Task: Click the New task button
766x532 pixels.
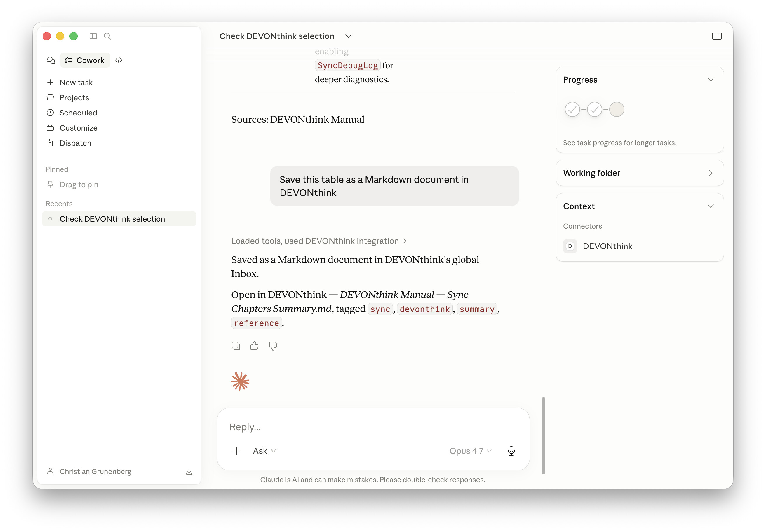Action: point(76,82)
